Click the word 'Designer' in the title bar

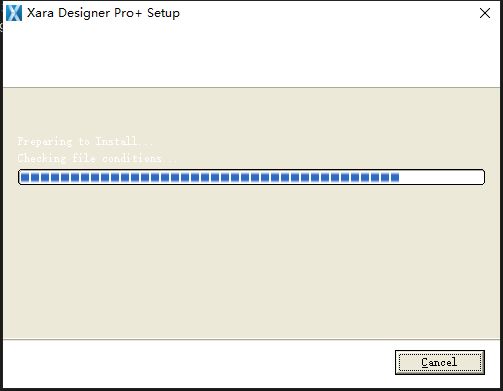coord(84,13)
